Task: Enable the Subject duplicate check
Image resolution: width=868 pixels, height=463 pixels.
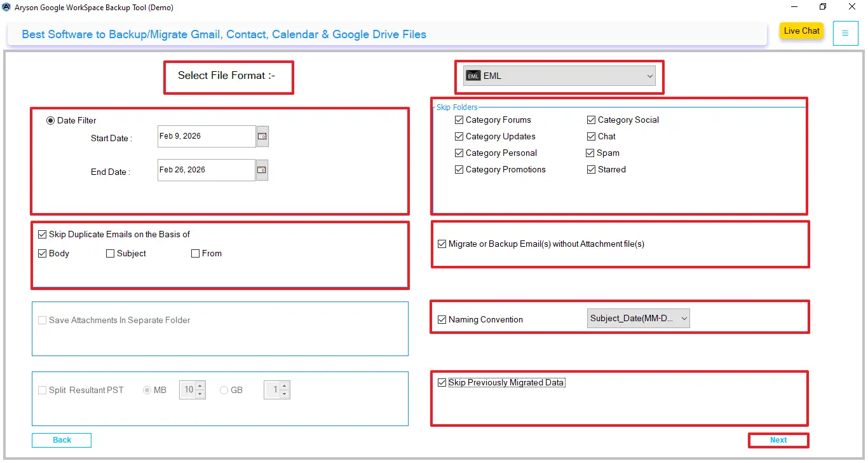Action: point(111,253)
